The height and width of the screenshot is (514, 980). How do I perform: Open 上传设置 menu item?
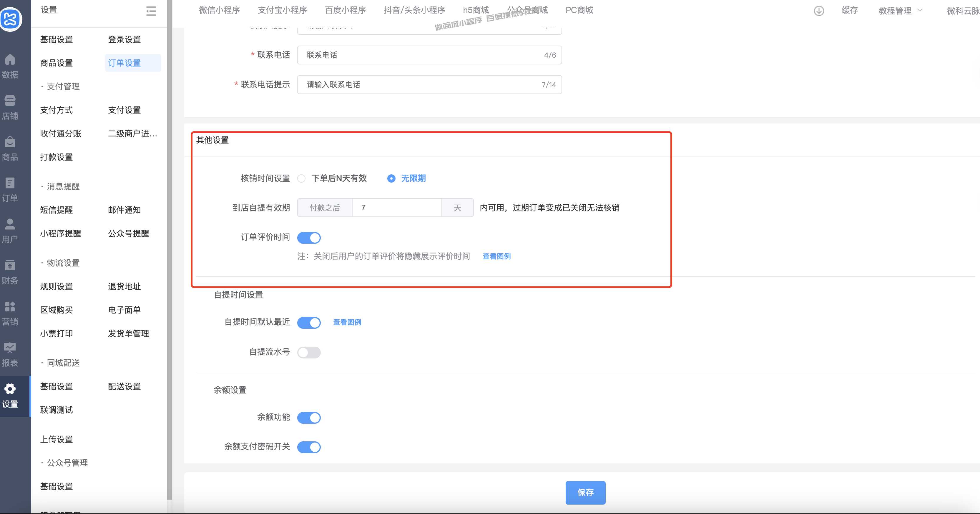tap(56, 440)
